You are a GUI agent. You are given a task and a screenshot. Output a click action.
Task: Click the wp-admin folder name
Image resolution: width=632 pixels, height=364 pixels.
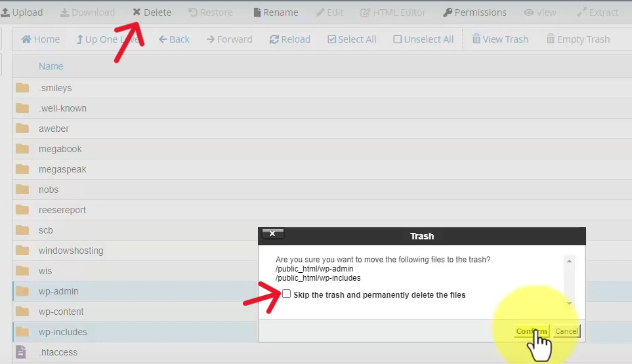point(58,291)
